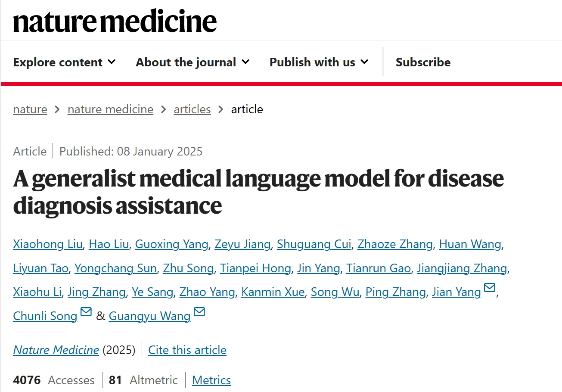Click author name Yongchang Sun
This screenshot has height=392, width=562.
point(115,268)
